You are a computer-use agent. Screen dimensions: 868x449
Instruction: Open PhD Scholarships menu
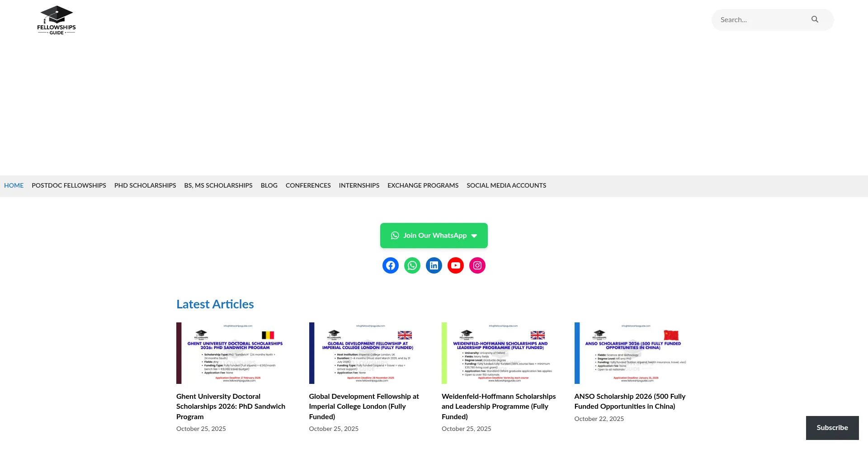[x=145, y=185]
